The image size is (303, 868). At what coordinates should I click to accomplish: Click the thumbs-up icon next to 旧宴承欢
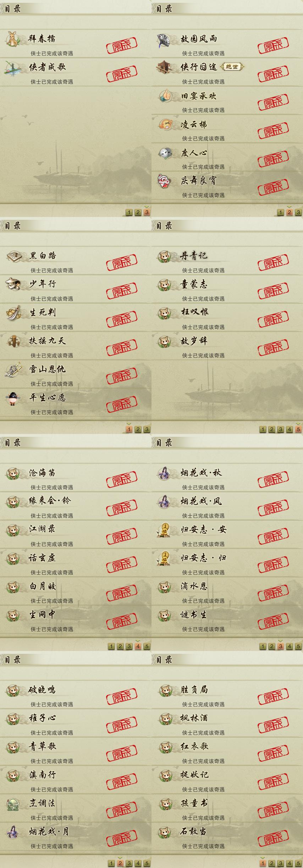coord(165,96)
